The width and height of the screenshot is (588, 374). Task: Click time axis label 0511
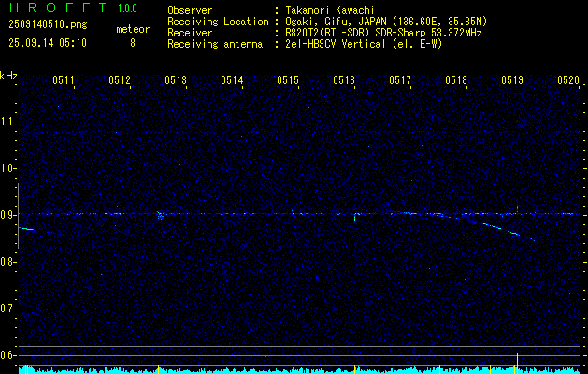tap(63, 79)
